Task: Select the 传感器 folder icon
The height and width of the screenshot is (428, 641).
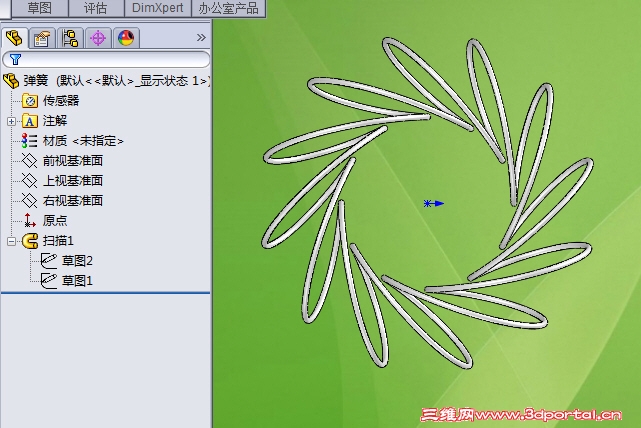Action: pyautogui.click(x=30, y=101)
